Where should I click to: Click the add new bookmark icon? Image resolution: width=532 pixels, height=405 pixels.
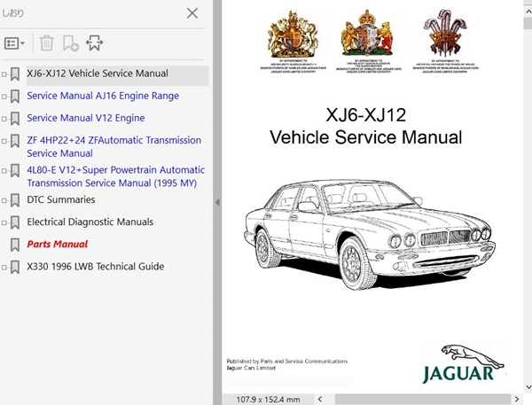pyautogui.click(x=71, y=43)
